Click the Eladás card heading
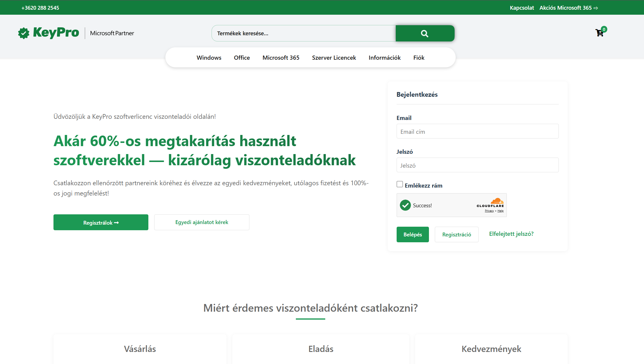The width and height of the screenshot is (644, 364). [x=321, y=349]
